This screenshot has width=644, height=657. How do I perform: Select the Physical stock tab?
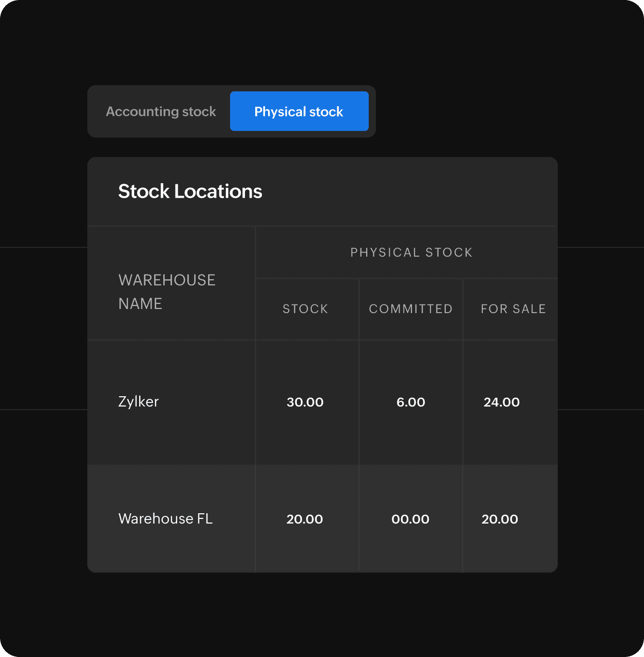tap(299, 111)
